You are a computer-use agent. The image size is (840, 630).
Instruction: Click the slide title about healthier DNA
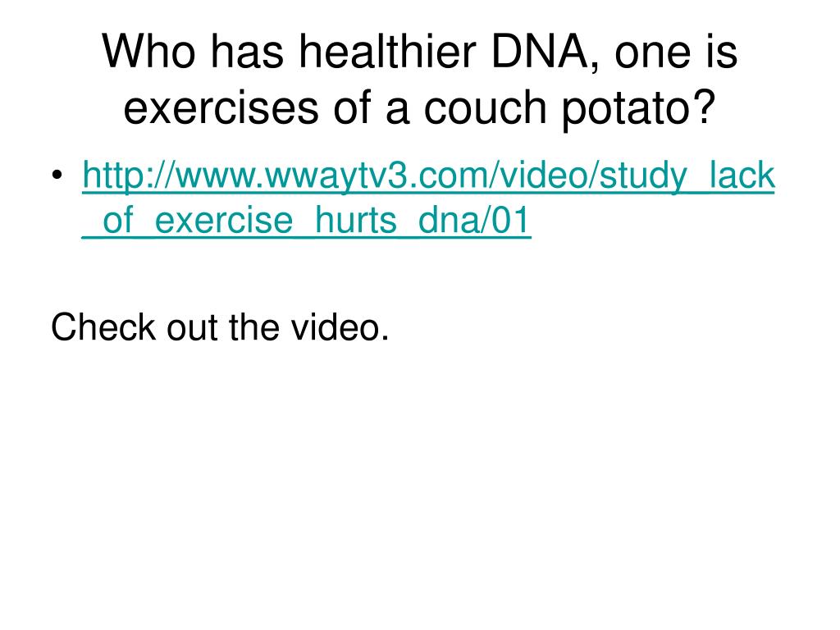coord(420,79)
